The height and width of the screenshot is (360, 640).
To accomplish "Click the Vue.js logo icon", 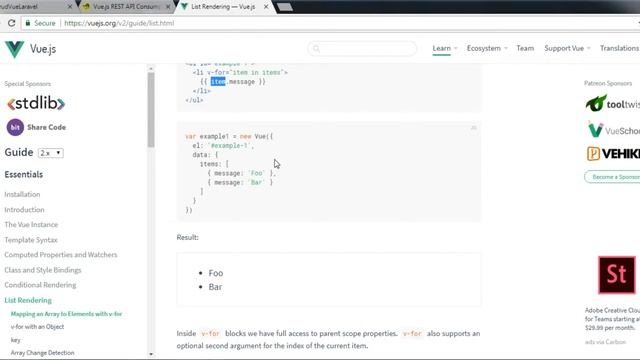I will [x=15, y=49].
